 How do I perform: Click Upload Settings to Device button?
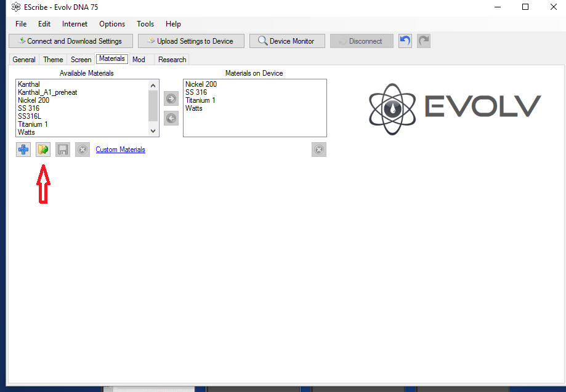click(x=191, y=41)
